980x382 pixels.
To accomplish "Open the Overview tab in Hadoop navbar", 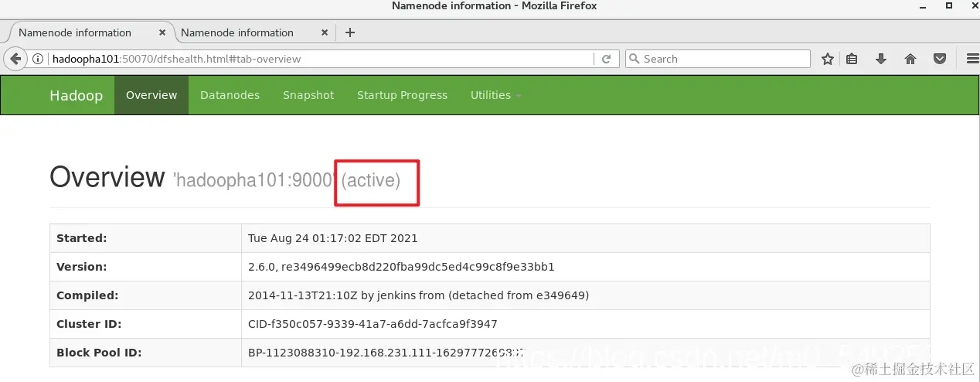I will [151, 95].
